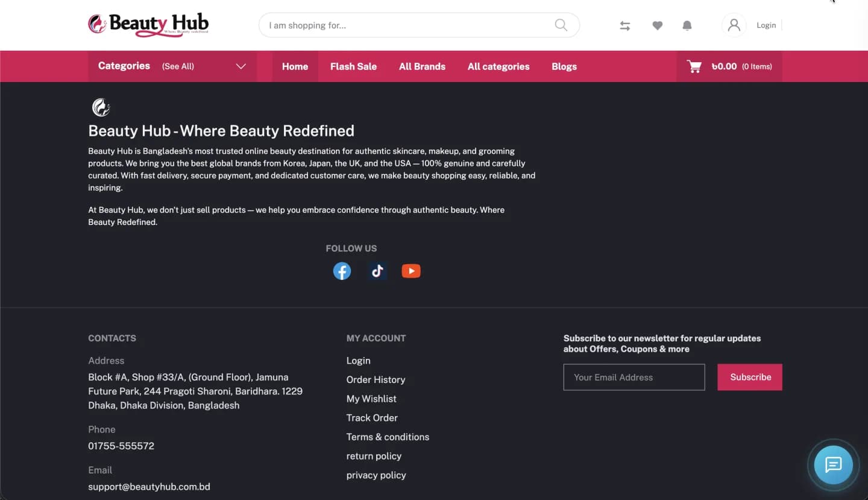Screen dimensions: 868x500
Task: Click the cart total ৳0.00 amount
Action: [724, 66]
